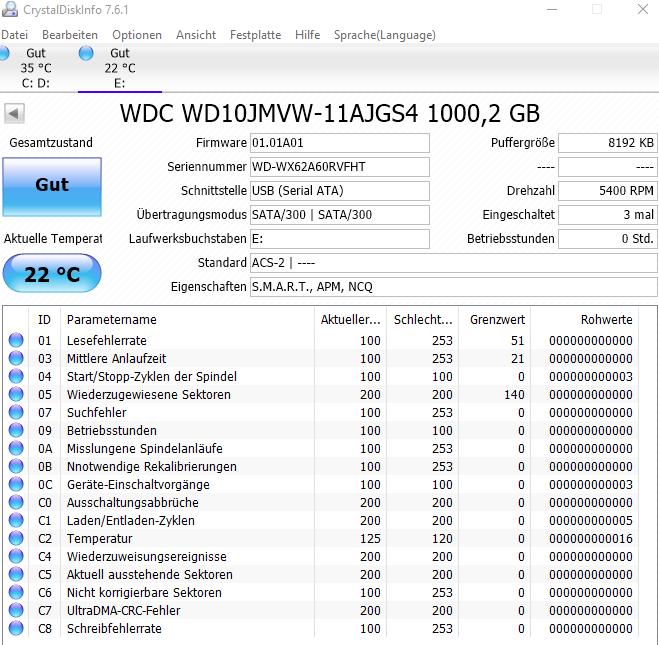Click status orb for Ausschaltungsabbrüche

pyautogui.click(x=16, y=503)
